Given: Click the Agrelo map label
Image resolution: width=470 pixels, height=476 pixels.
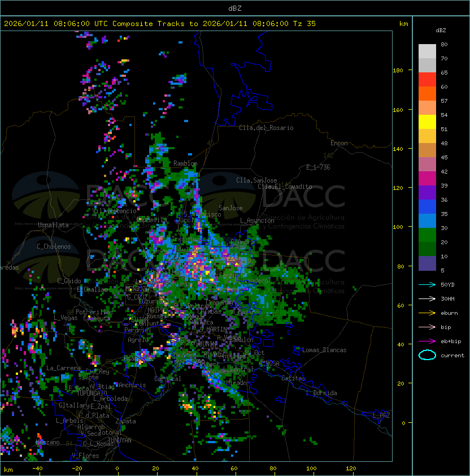Looking at the screenshot, I should [138, 340].
